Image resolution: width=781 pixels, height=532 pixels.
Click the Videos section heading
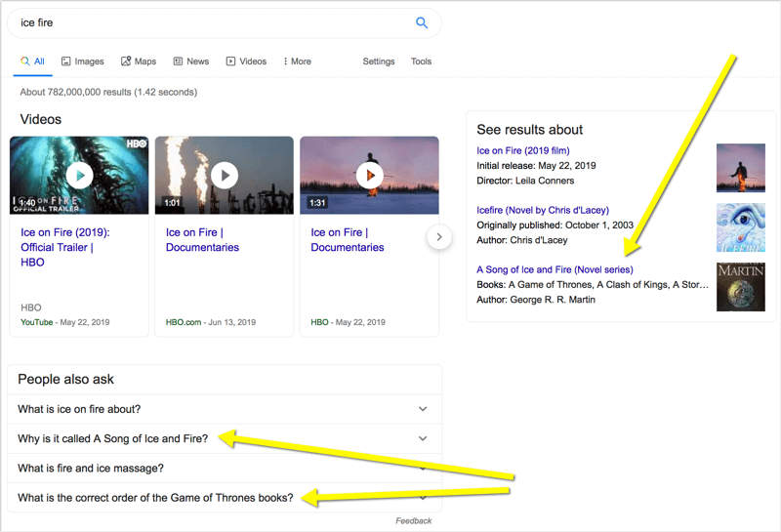pyautogui.click(x=41, y=119)
